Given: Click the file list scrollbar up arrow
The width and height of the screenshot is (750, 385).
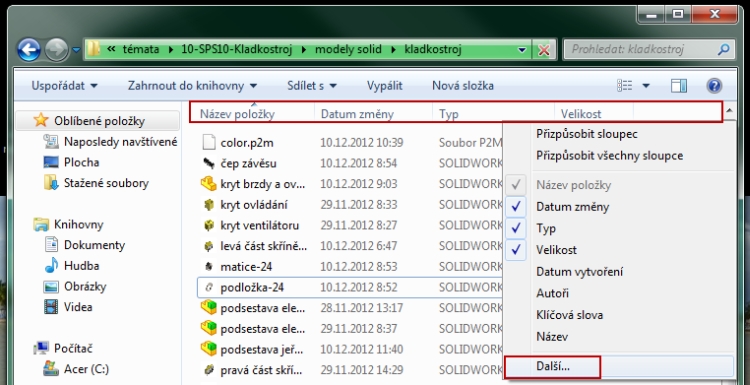Looking at the screenshot, I should 729,111.
